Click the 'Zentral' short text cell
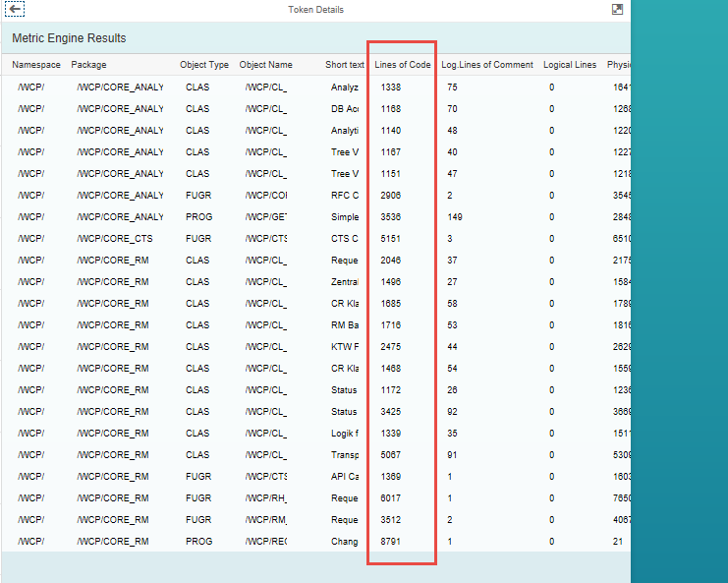 pos(345,281)
